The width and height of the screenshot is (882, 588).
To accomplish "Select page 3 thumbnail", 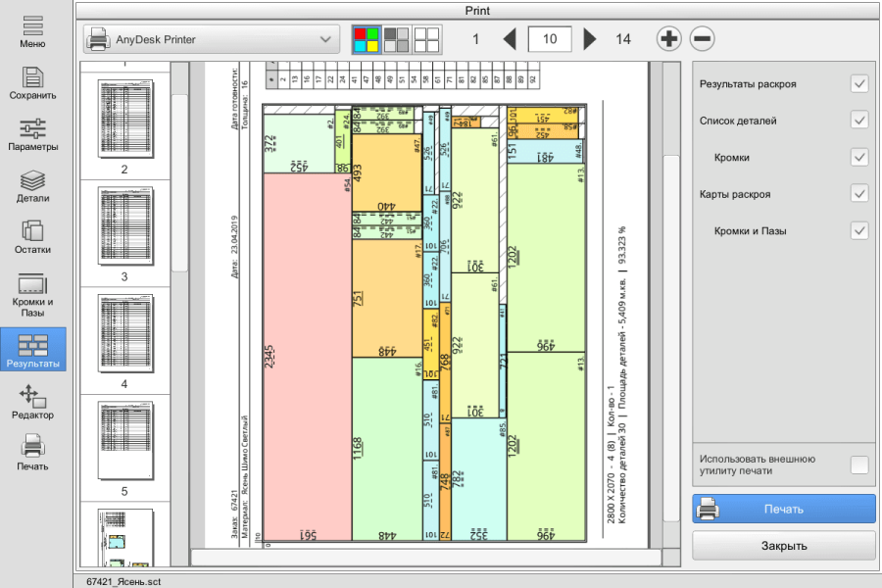I will [x=124, y=226].
